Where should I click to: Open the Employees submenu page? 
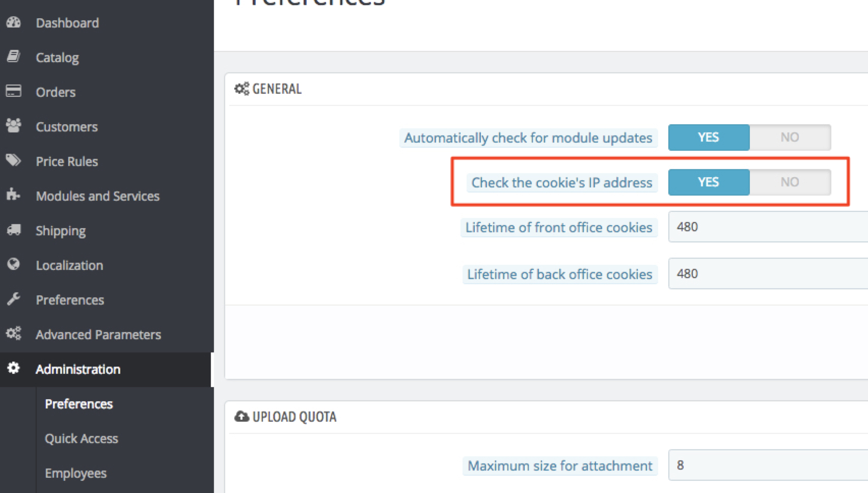pyautogui.click(x=76, y=473)
